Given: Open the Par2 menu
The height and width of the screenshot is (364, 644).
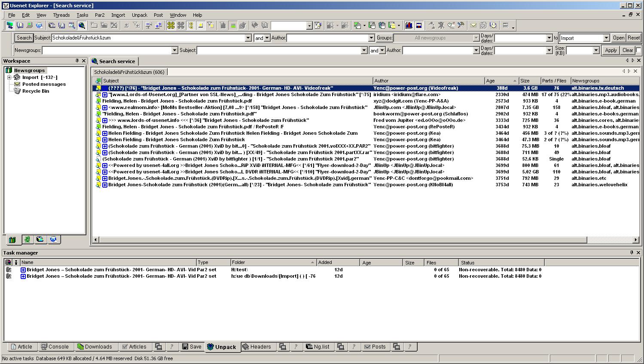Looking at the screenshot, I should [x=100, y=15].
